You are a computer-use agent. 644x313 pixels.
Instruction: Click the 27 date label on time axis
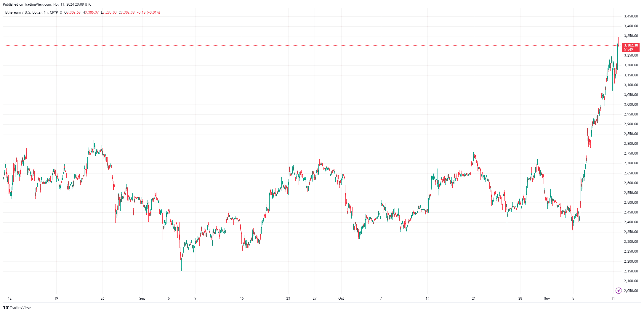(x=315, y=298)
